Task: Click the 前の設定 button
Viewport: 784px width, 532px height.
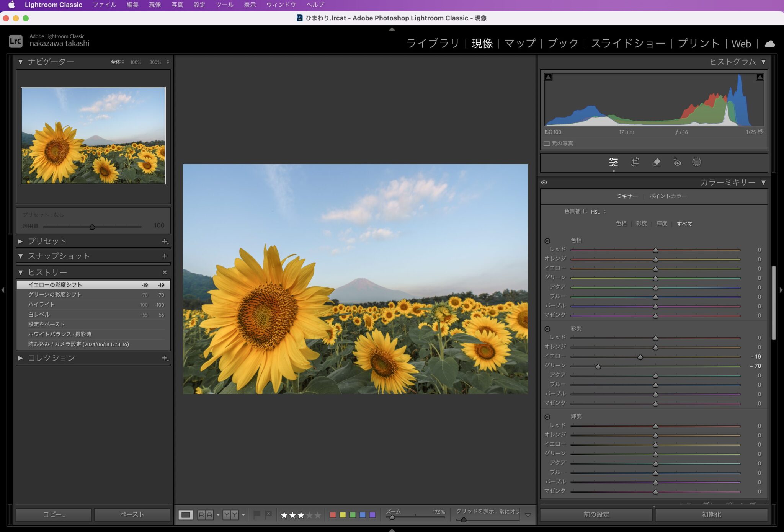Action: click(x=596, y=514)
